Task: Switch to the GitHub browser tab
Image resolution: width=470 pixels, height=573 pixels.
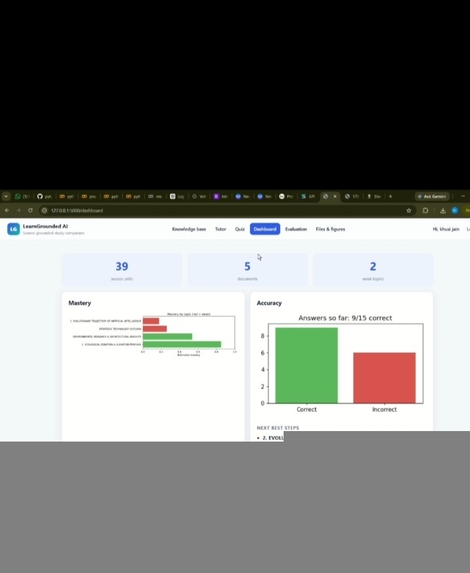Action: (44, 197)
